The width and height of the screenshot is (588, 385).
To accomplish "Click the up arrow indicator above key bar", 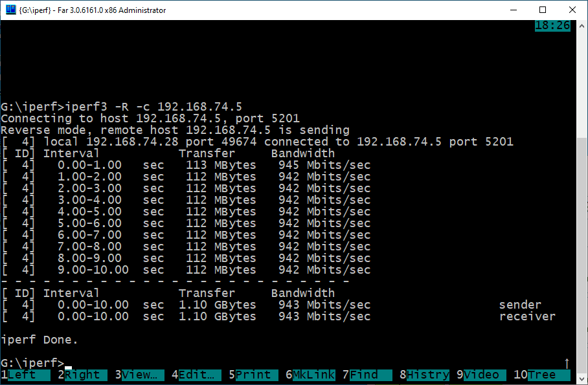I will point(567,363).
